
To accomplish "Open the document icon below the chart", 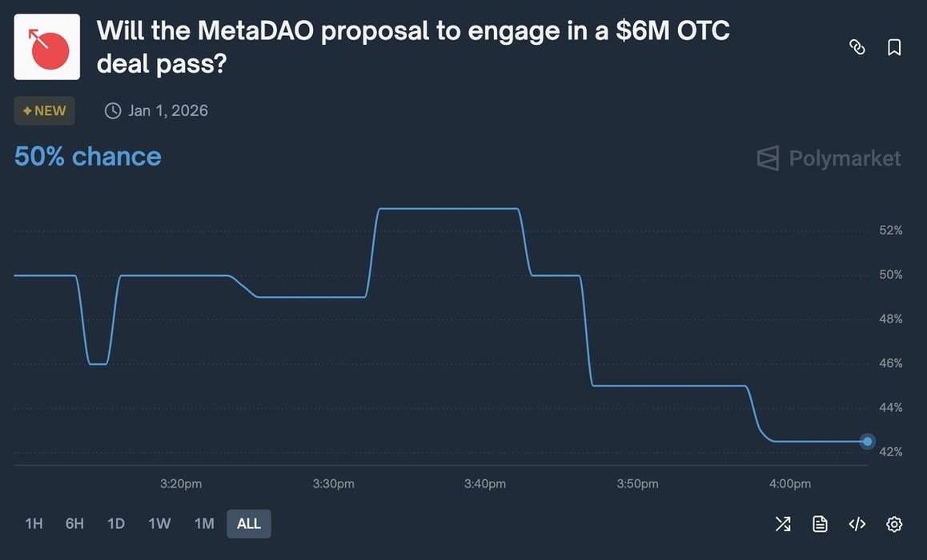I will tap(820, 524).
